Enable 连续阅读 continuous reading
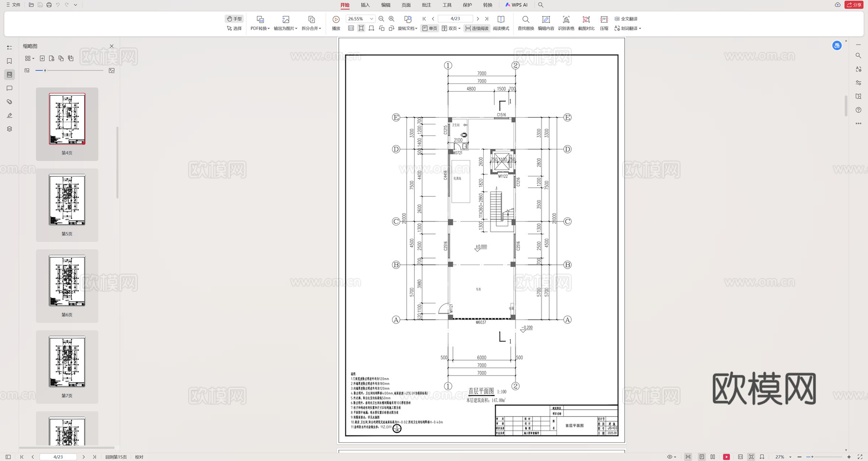The width and height of the screenshot is (868, 461). pyautogui.click(x=477, y=28)
